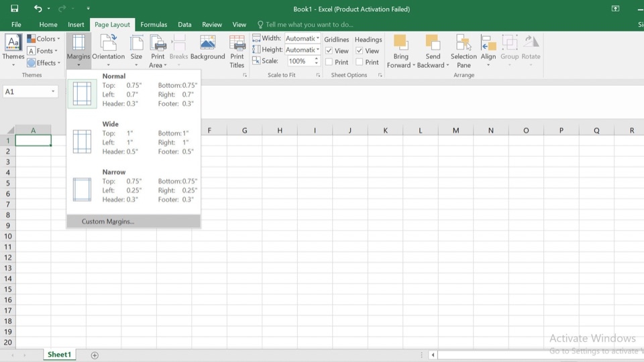This screenshot has height=362, width=644.
Task: Switch to the View tab
Action: click(239, 25)
